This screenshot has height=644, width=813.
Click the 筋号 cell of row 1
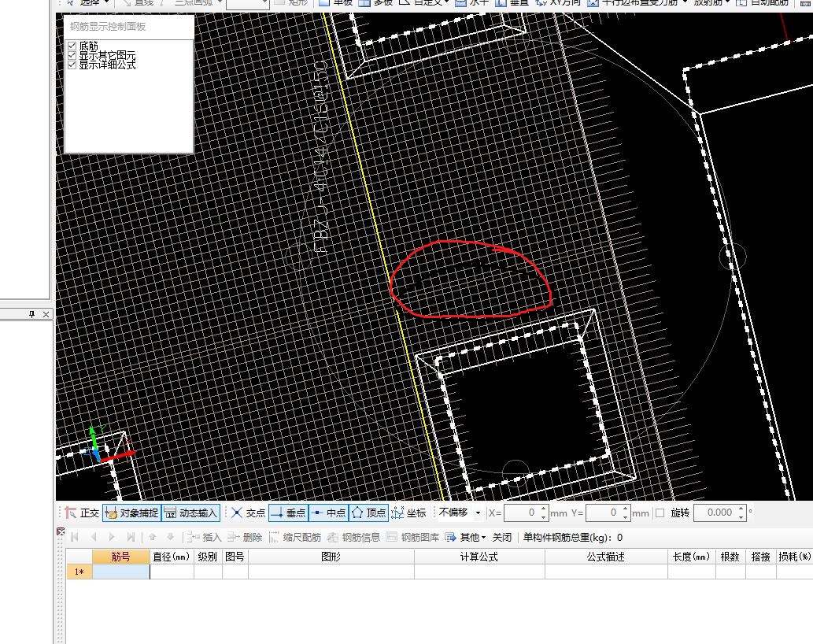(x=121, y=572)
